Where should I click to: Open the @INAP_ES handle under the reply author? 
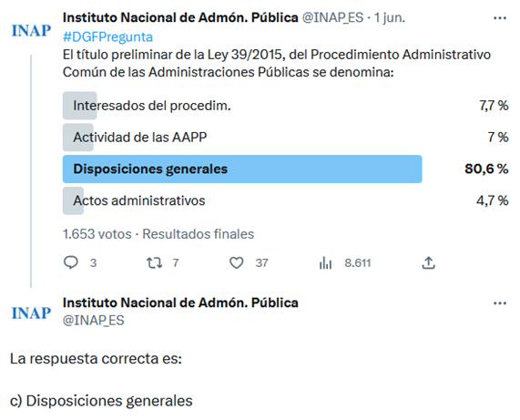(94, 320)
